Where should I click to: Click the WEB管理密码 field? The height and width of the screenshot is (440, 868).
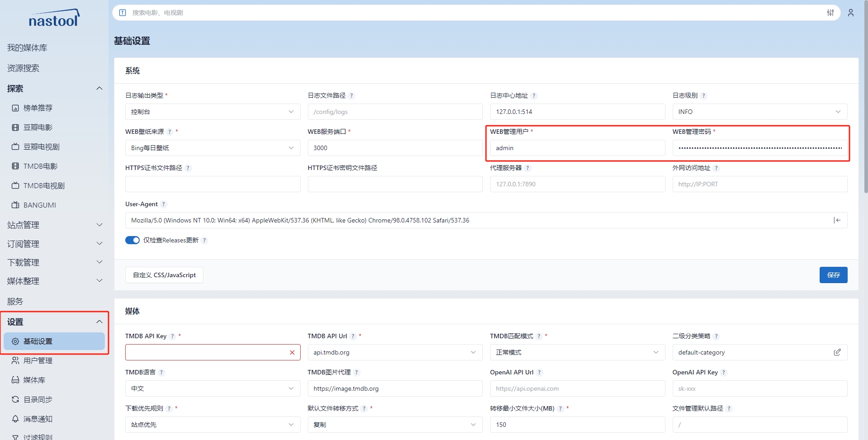tap(759, 148)
